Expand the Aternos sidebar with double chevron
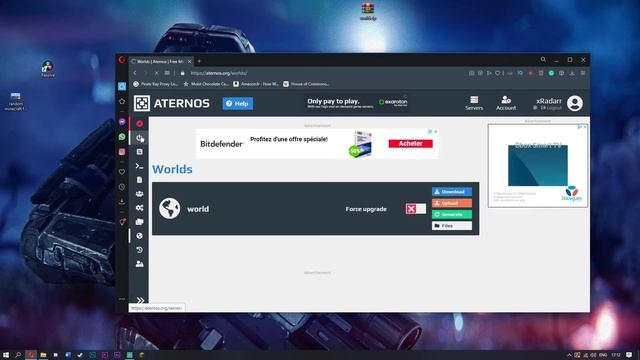Screen dimensions: 640x360 coord(140,300)
